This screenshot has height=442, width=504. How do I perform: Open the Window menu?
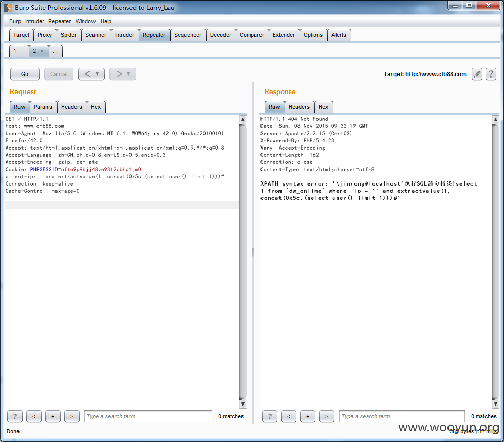pos(85,21)
